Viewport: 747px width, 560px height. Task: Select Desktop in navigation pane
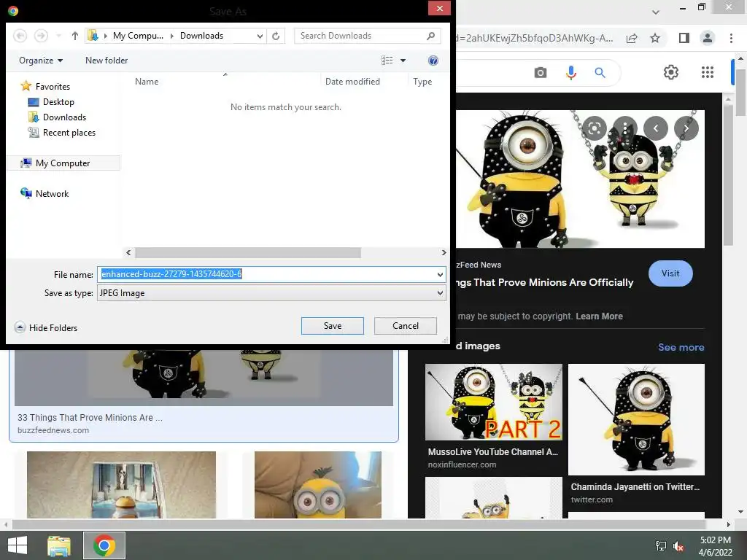(52, 102)
